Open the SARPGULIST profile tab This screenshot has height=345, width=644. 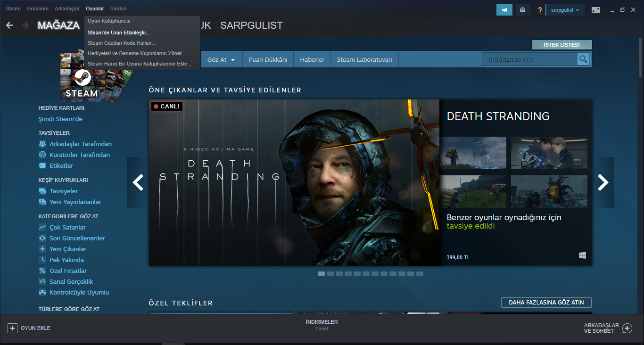coord(251,25)
